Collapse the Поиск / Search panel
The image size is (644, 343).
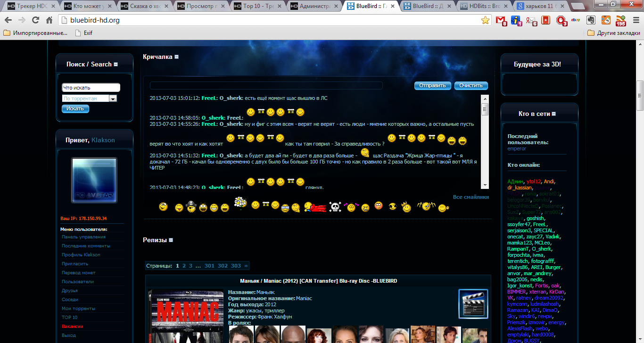coord(116,65)
